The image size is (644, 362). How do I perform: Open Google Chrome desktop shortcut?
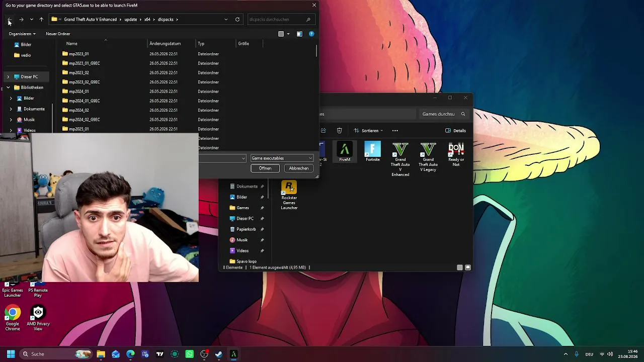click(x=13, y=318)
